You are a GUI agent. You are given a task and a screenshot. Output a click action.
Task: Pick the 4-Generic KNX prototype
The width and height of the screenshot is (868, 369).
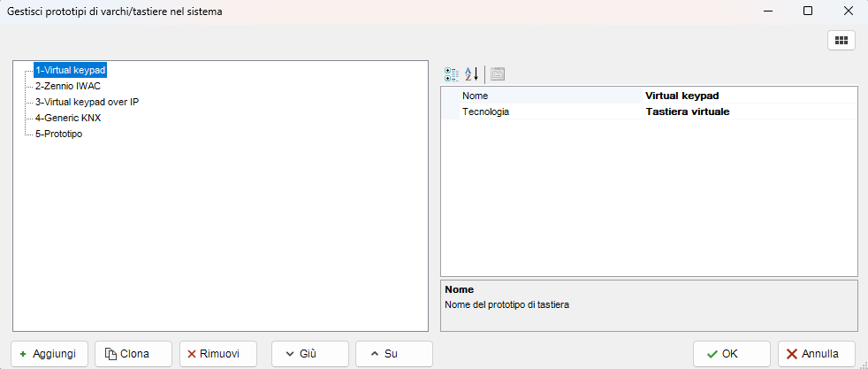tap(67, 118)
